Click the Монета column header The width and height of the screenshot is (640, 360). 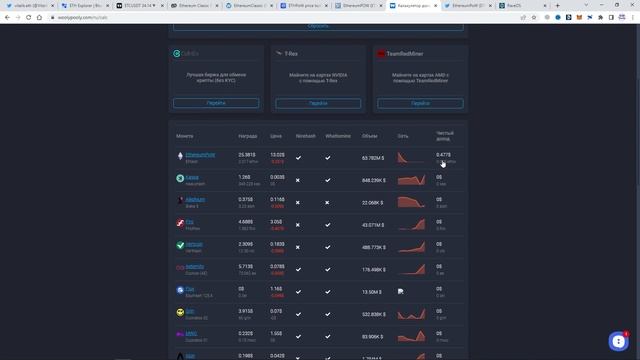point(184,136)
